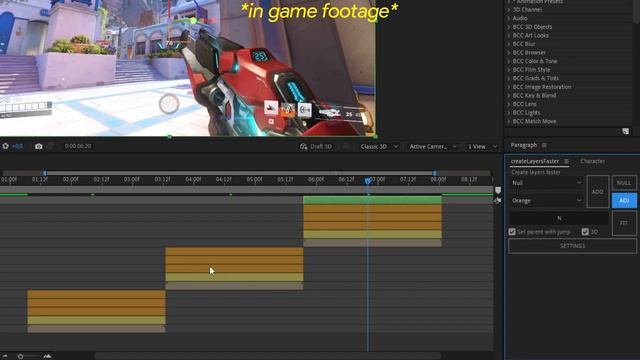Viewport: 640px width, 360px height.
Task: Open the Null layer type dropdown
Action: coord(546,183)
